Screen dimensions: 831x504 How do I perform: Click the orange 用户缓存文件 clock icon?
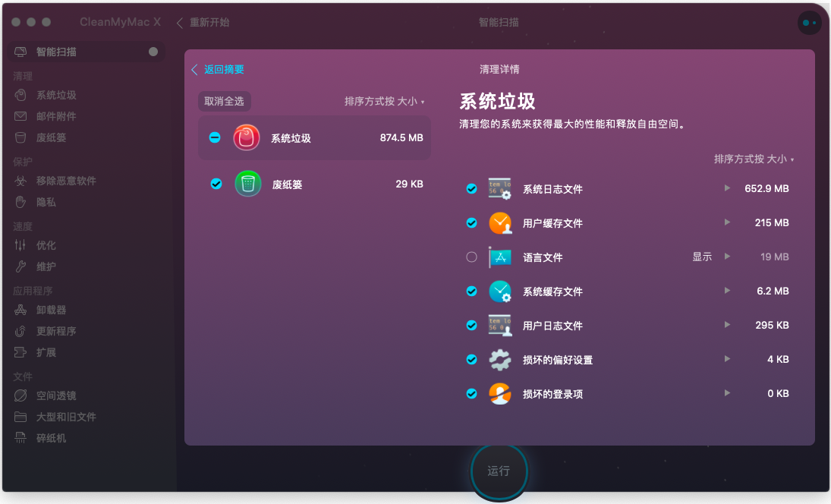pyautogui.click(x=499, y=223)
